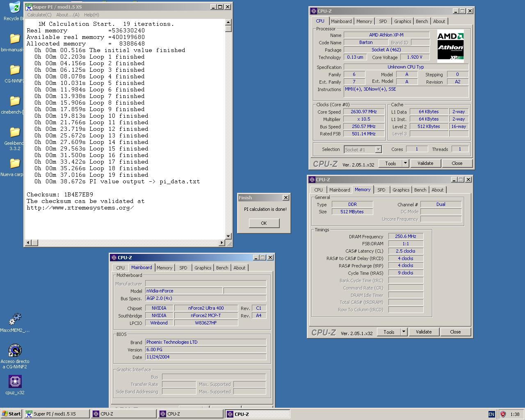The width and height of the screenshot is (525, 420).
Task: Open the Acceso directo a CG-NVNF2 shortcut
Action: pos(15,351)
